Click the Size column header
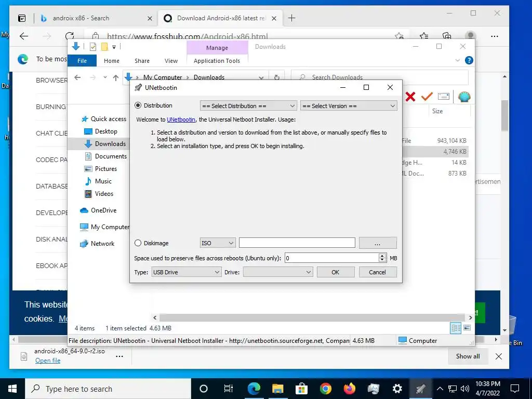Viewport: 532px width, 399px height. click(437, 111)
